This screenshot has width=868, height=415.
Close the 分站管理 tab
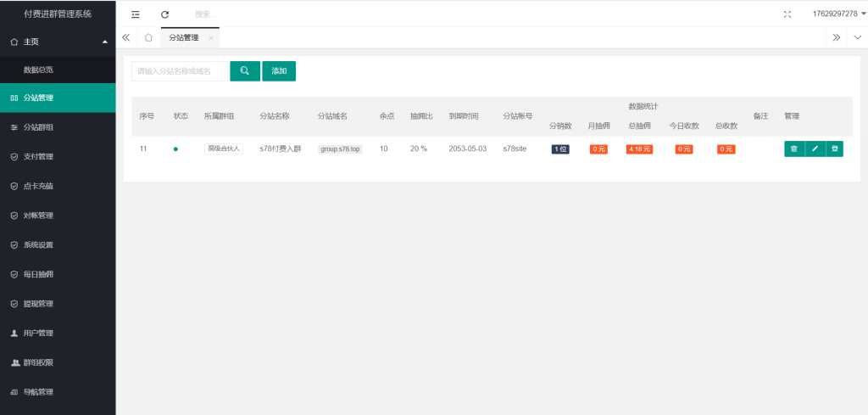pos(211,38)
